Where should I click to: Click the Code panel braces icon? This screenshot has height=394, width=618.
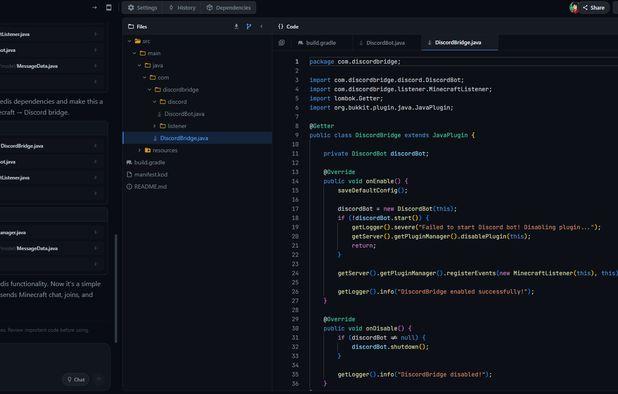coord(281,26)
